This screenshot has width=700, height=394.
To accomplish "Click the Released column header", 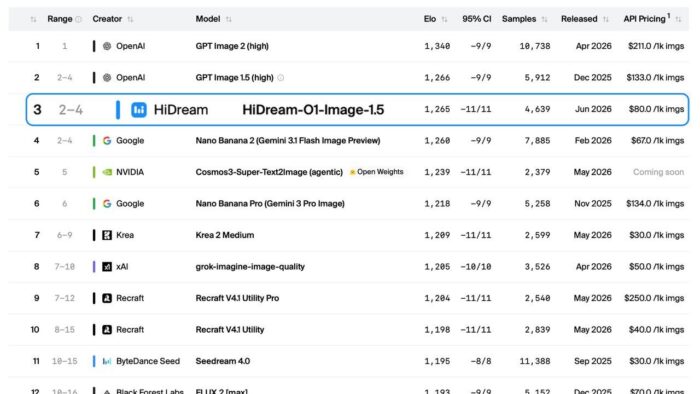I will coord(579,19).
